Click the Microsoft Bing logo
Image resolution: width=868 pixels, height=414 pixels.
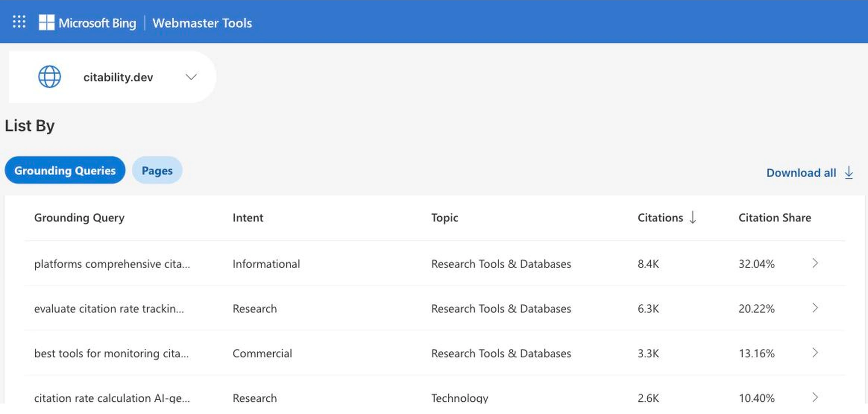47,22
